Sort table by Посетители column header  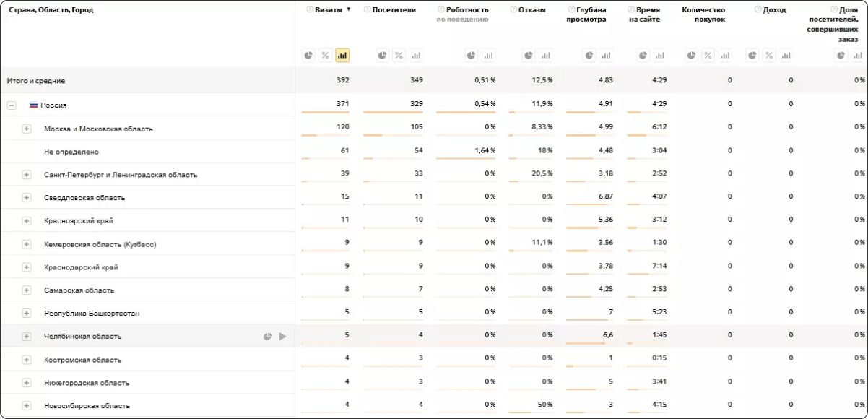pos(394,10)
